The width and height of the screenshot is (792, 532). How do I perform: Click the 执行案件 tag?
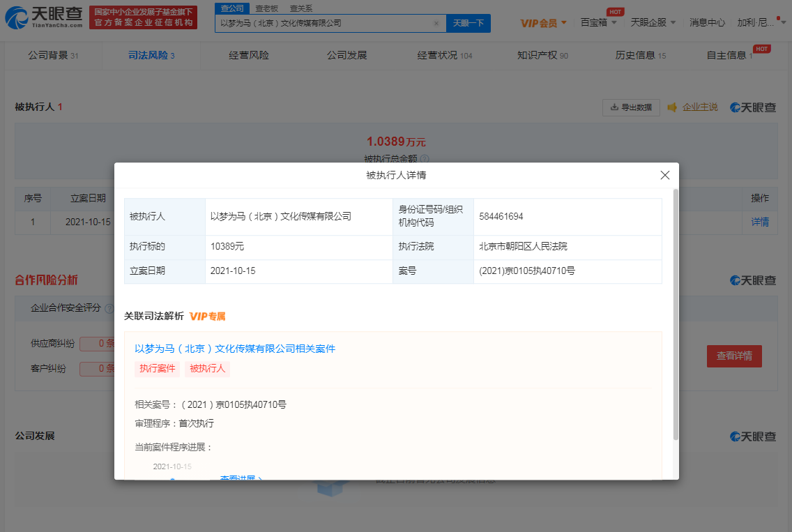157,369
